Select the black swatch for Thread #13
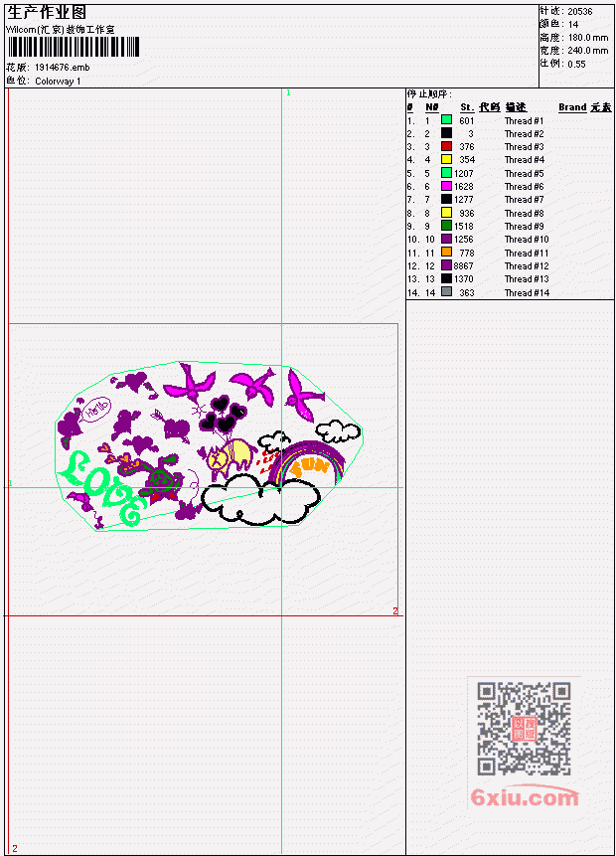 point(446,278)
